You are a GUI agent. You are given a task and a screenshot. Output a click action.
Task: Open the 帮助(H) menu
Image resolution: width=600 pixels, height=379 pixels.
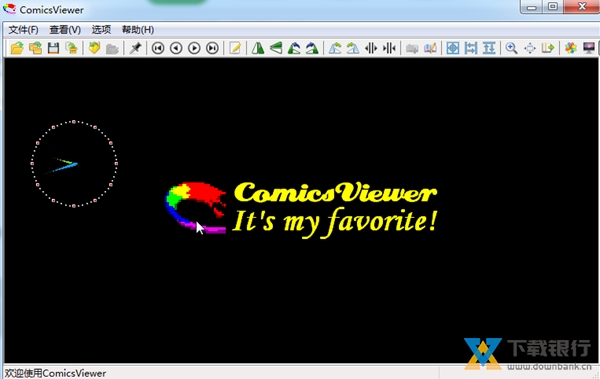(x=138, y=29)
